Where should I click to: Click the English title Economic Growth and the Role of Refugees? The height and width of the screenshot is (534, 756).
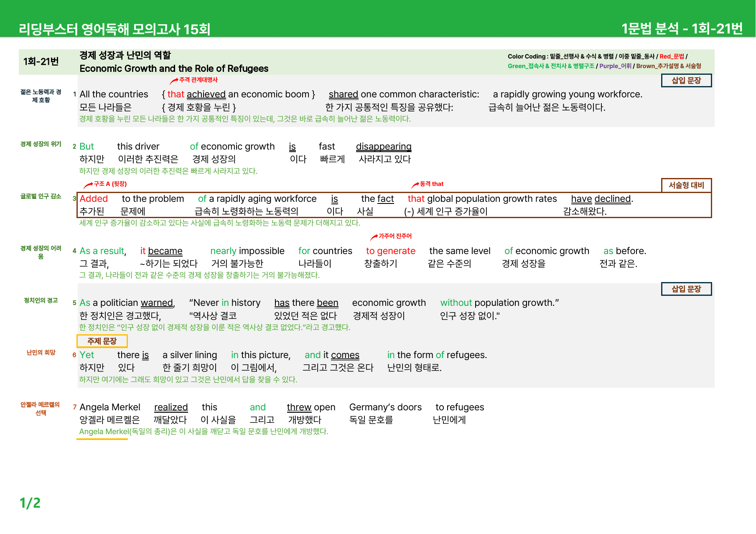(x=174, y=69)
